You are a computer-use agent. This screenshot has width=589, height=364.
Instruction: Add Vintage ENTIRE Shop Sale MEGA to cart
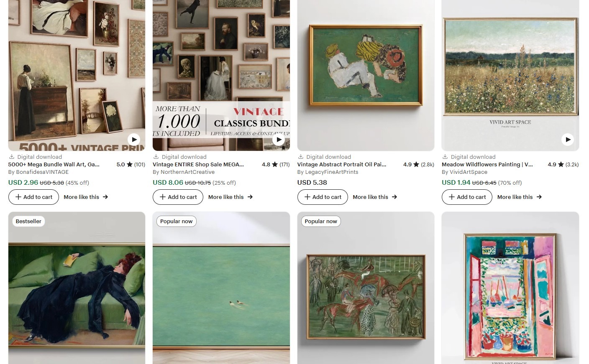(178, 197)
